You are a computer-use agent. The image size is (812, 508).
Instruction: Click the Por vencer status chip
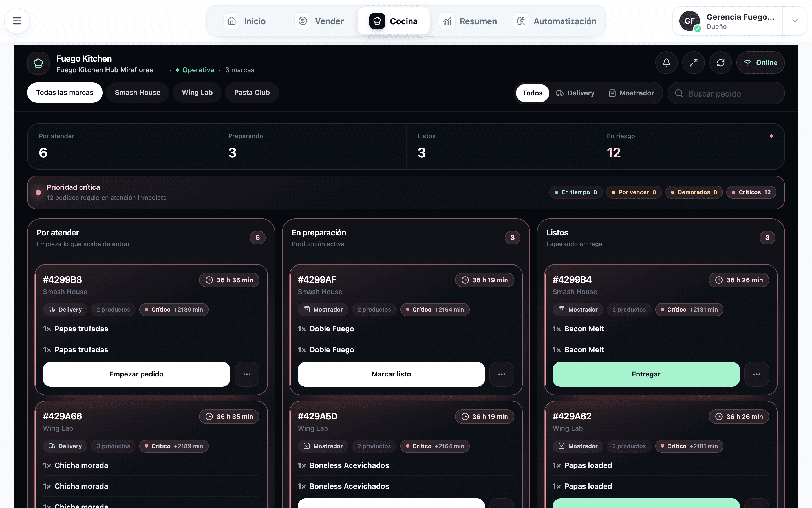tap(634, 192)
